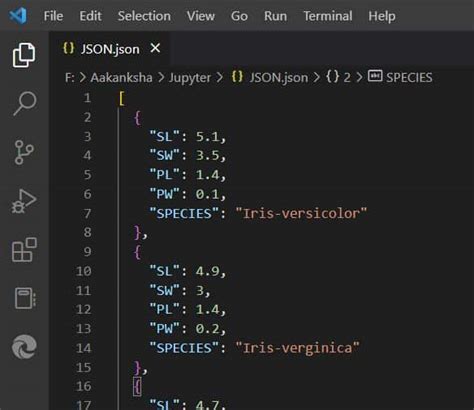Screen dimensions: 474x410
Task: Click the SPECIES symbol icon in breadcrumb
Action: click(x=375, y=76)
